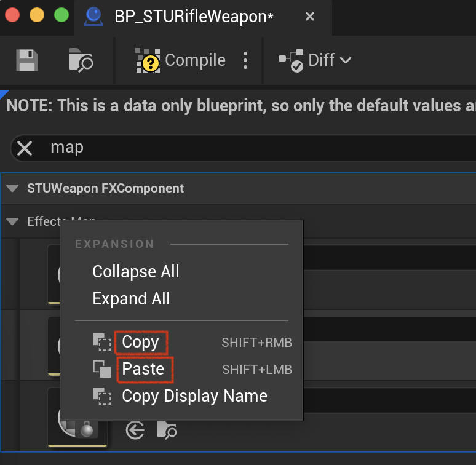Screen dimensions: 476x465
Task: Clear the search field with X icon
Action: pos(25,148)
